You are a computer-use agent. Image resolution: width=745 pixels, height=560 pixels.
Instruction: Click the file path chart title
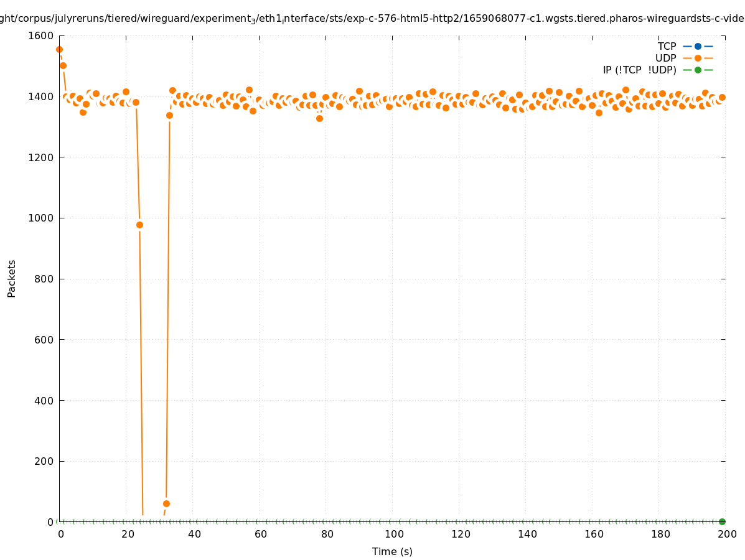click(372, 19)
